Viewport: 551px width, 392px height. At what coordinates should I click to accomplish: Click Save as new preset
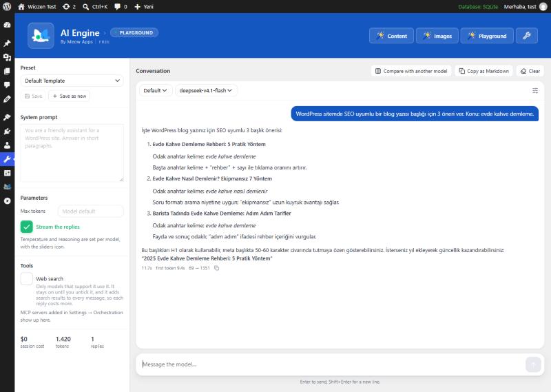70,96
